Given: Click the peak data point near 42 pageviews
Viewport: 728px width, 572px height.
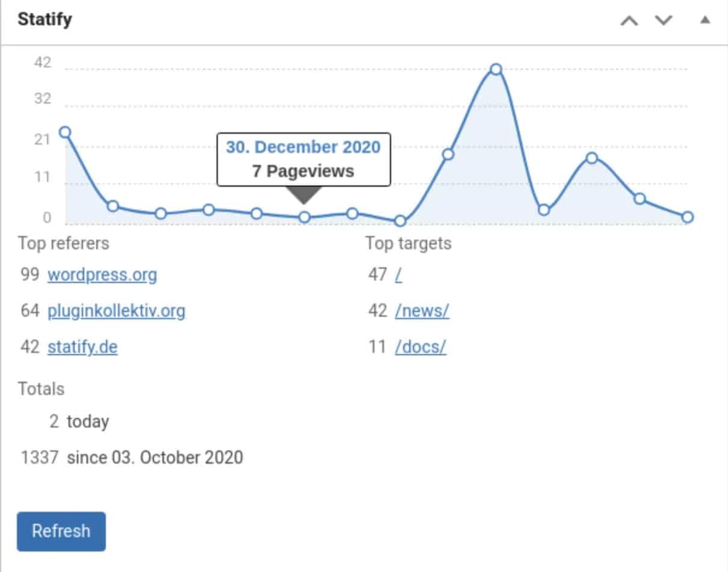Looking at the screenshot, I should 495,69.
